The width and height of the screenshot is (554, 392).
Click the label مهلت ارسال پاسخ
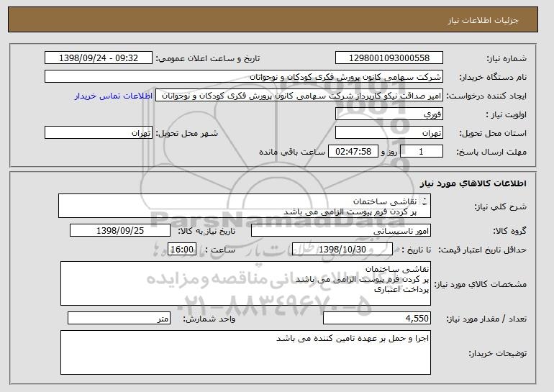coord(491,152)
